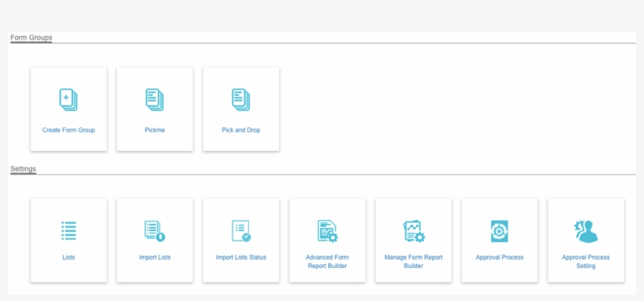The height and width of the screenshot is (301, 644).
Task: Click the Manage Form Report Builder icon
Action: [414, 231]
